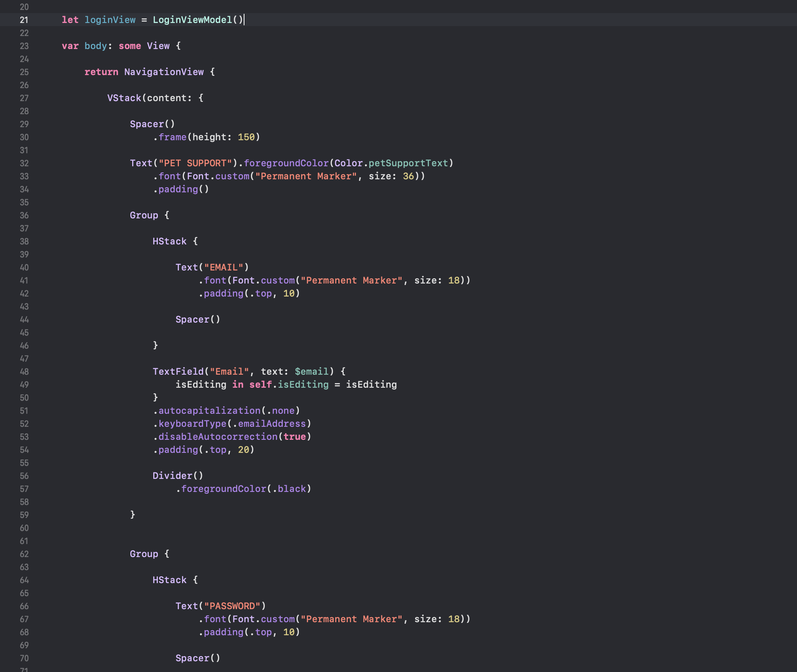Click 'true' in disableAutocorrection

tap(295, 437)
